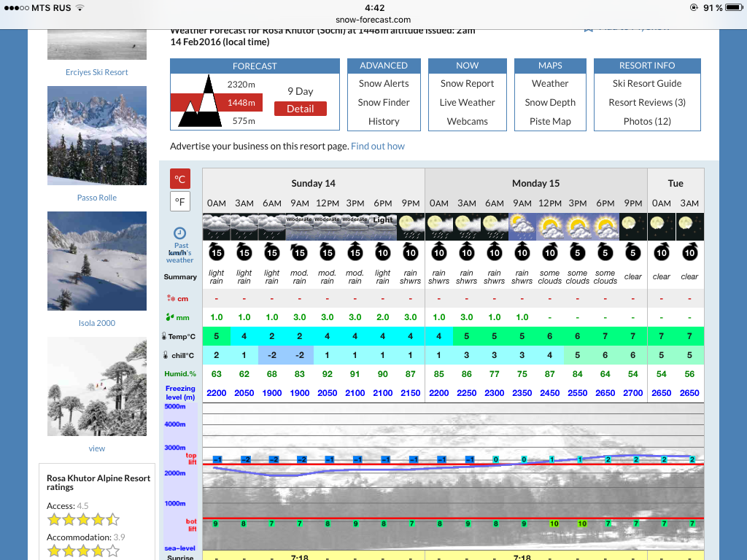Click Monday 9PM freezing level 2700
Viewport: 747px width, 560px height.
click(x=633, y=393)
